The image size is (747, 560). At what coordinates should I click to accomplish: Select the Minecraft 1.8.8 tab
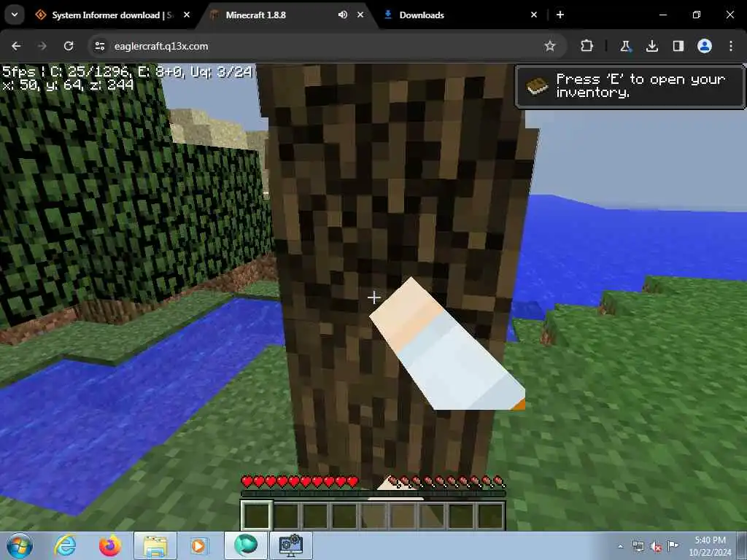[x=286, y=15]
